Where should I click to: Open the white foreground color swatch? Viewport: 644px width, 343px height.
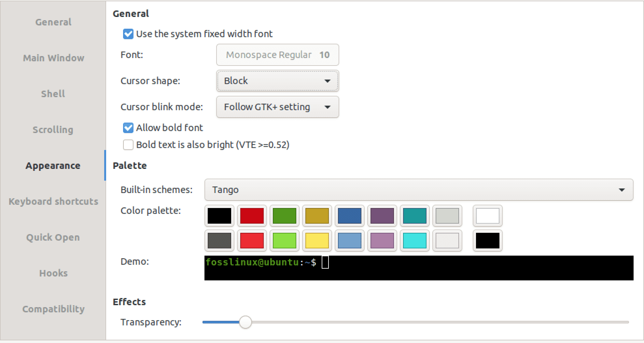(487, 216)
